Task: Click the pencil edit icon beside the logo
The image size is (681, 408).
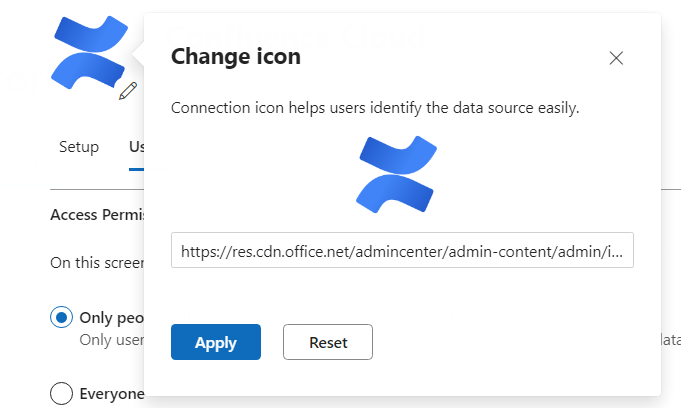Action: point(127,91)
